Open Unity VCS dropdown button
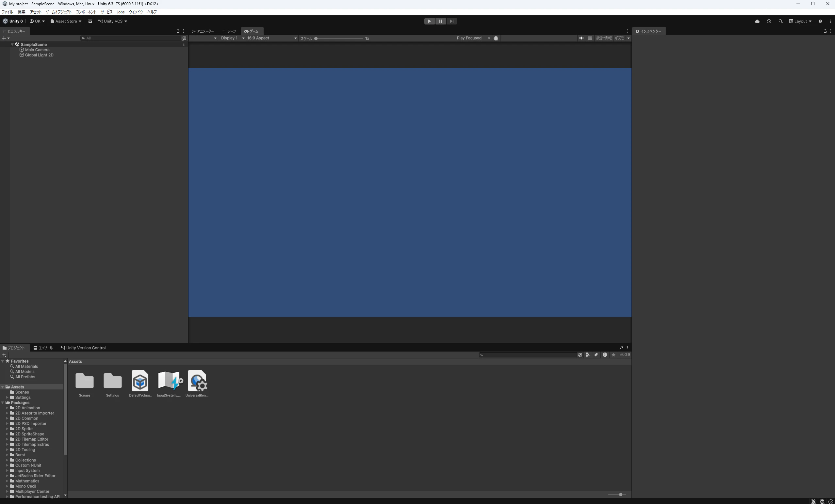 [112, 21]
